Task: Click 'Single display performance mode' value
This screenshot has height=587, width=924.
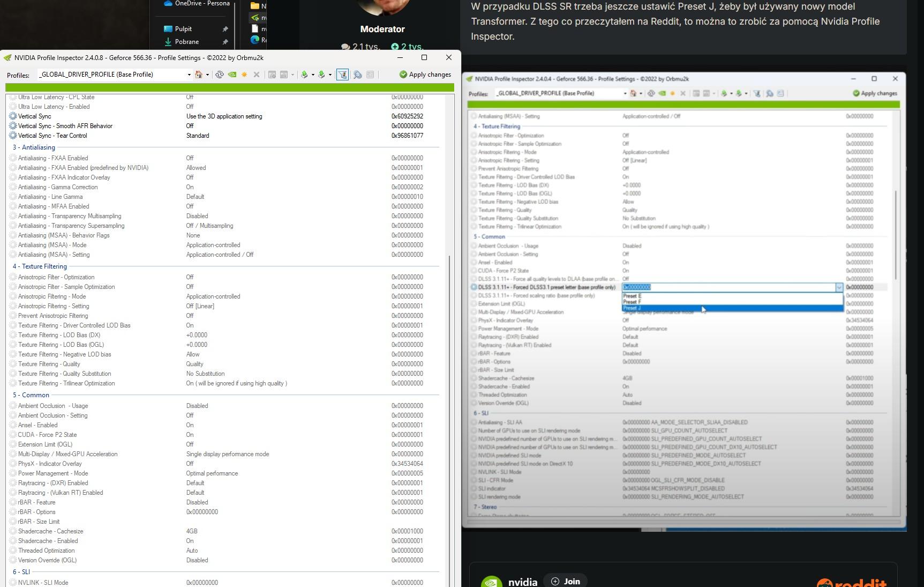Action: click(x=228, y=454)
